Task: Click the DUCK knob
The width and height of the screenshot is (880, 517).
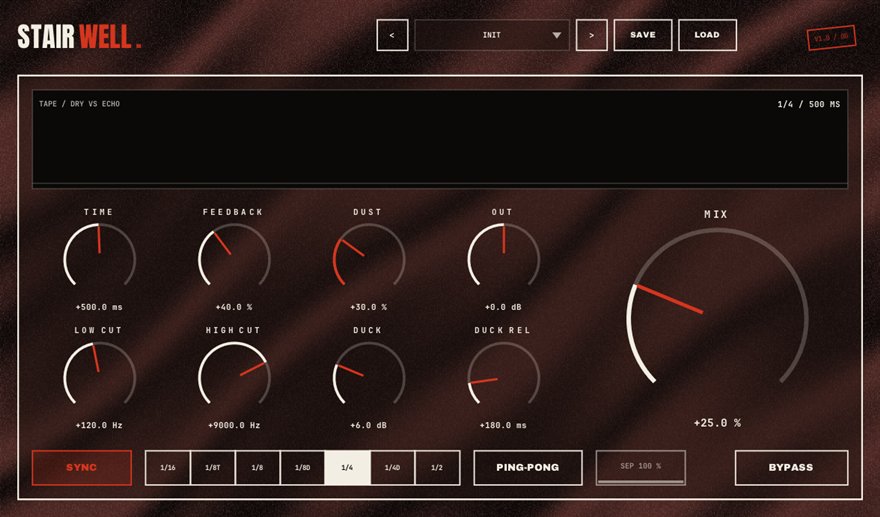Action: (x=369, y=373)
